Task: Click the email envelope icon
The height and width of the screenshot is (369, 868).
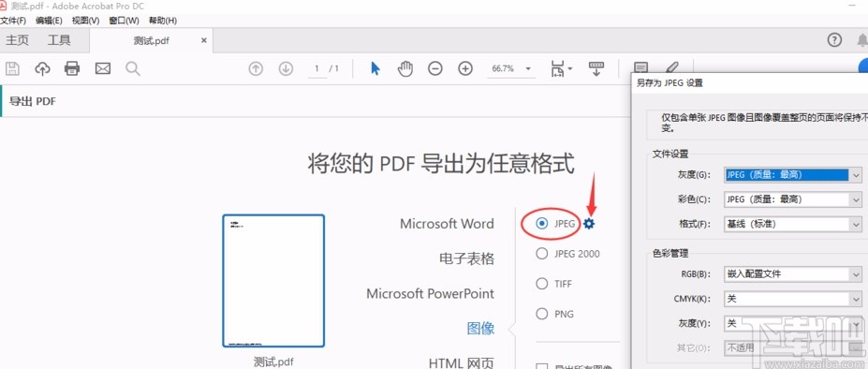Action: [102, 68]
